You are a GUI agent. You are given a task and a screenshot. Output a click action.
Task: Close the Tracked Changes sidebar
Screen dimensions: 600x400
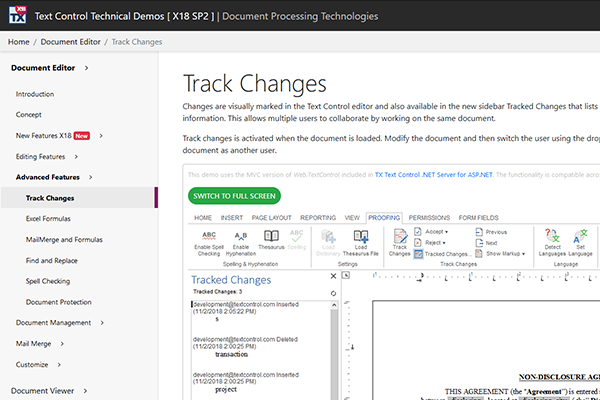tap(333, 276)
